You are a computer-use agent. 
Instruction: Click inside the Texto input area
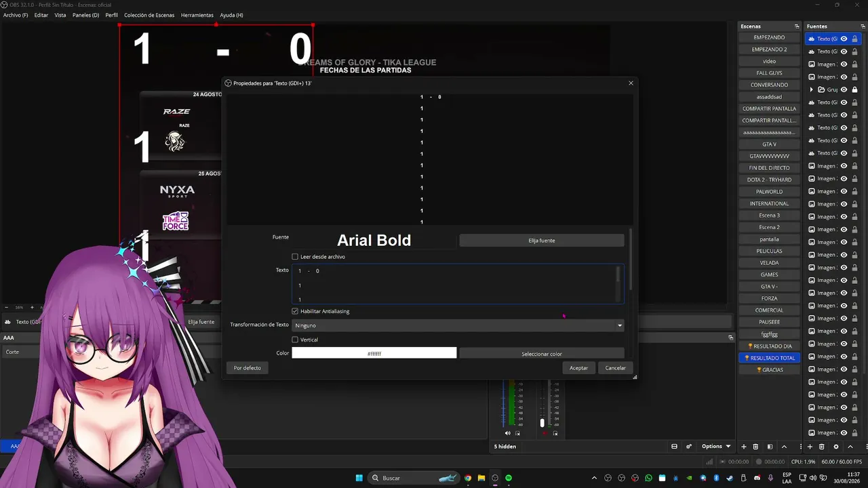pos(454,284)
